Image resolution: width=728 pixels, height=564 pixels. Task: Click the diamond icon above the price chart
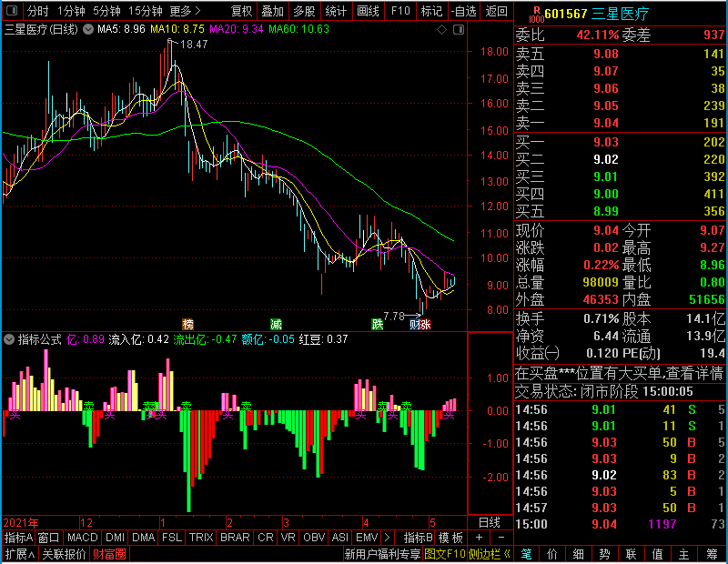pyautogui.click(x=441, y=30)
